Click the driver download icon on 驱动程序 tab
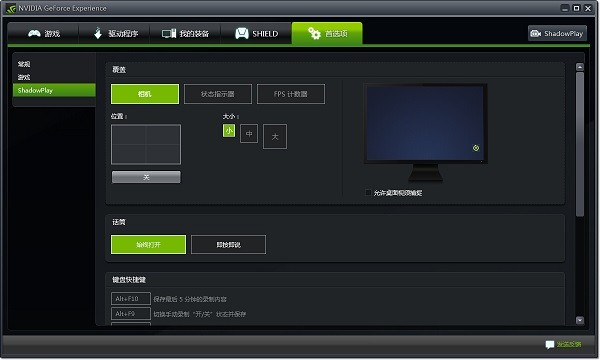The height and width of the screenshot is (360, 600). pos(98,33)
